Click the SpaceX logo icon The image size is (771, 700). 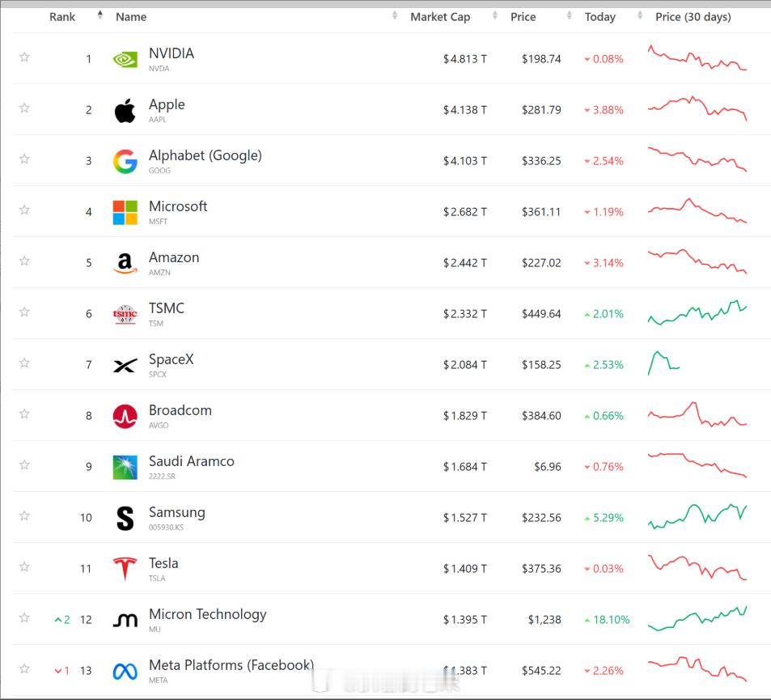(125, 365)
